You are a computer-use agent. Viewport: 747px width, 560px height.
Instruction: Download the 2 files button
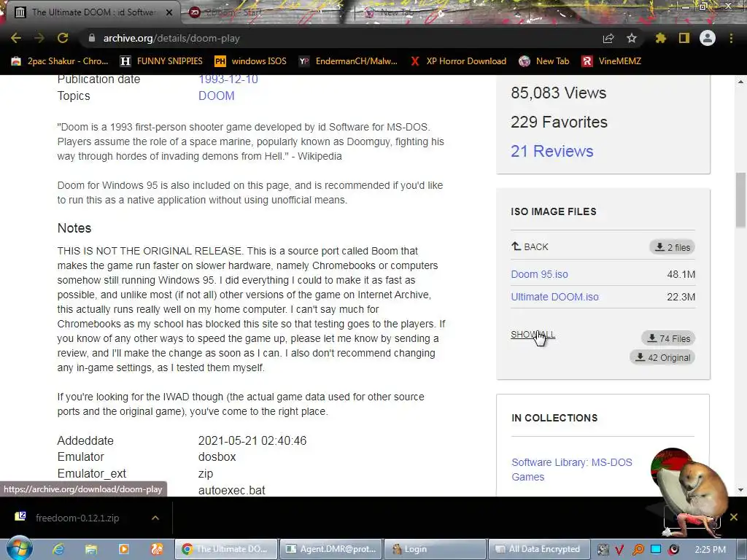pyautogui.click(x=672, y=247)
